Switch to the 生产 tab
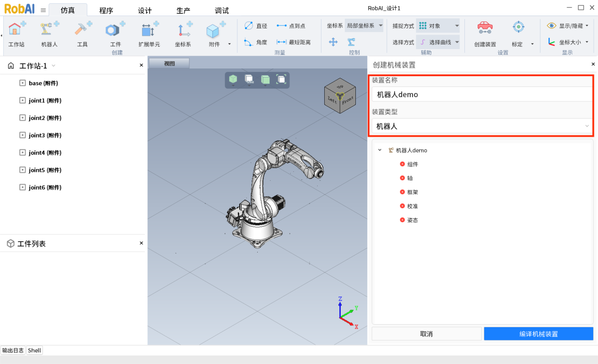The height and width of the screenshot is (364, 598). [x=183, y=10]
